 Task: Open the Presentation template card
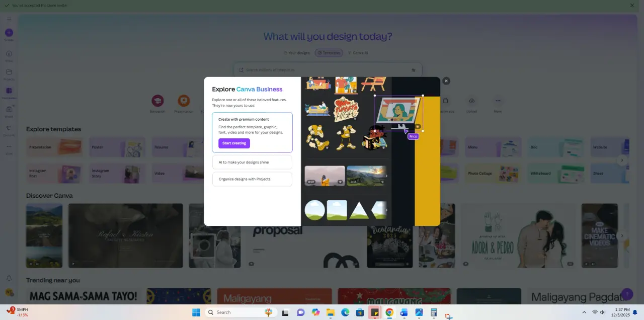click(54, 147)
